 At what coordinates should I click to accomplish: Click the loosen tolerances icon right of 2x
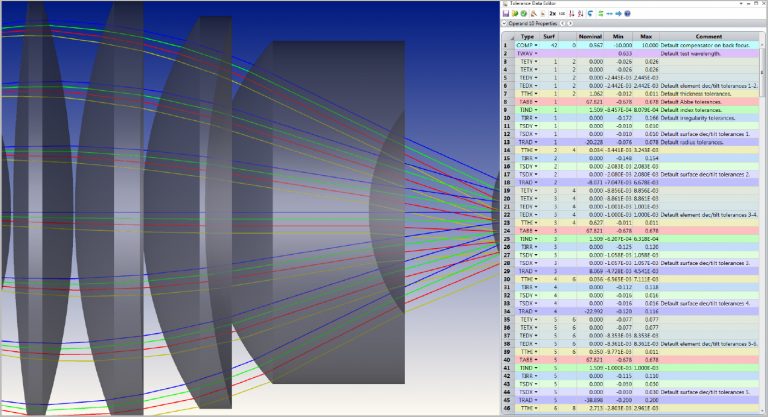tap(562, 14)
